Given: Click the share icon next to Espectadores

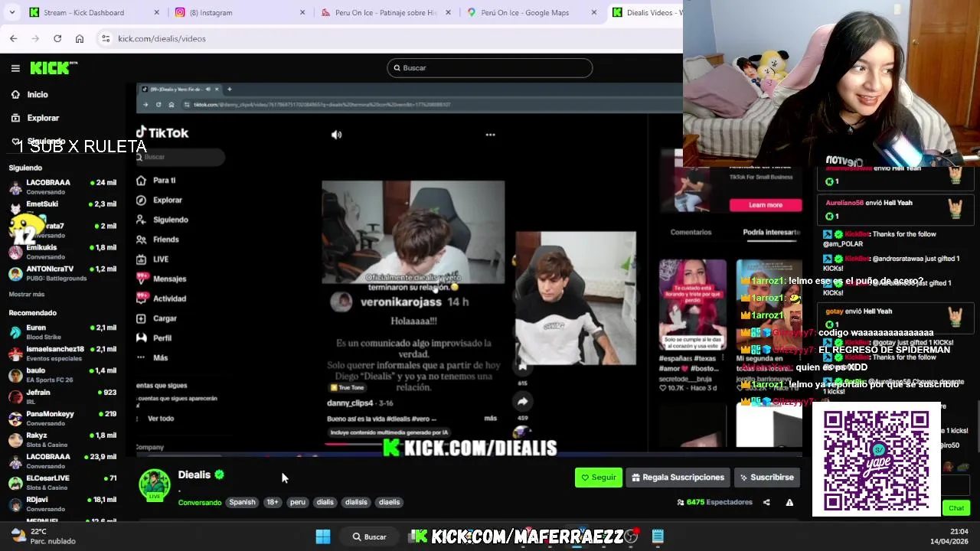Looking at the screenshot, I should coord(766,503).
